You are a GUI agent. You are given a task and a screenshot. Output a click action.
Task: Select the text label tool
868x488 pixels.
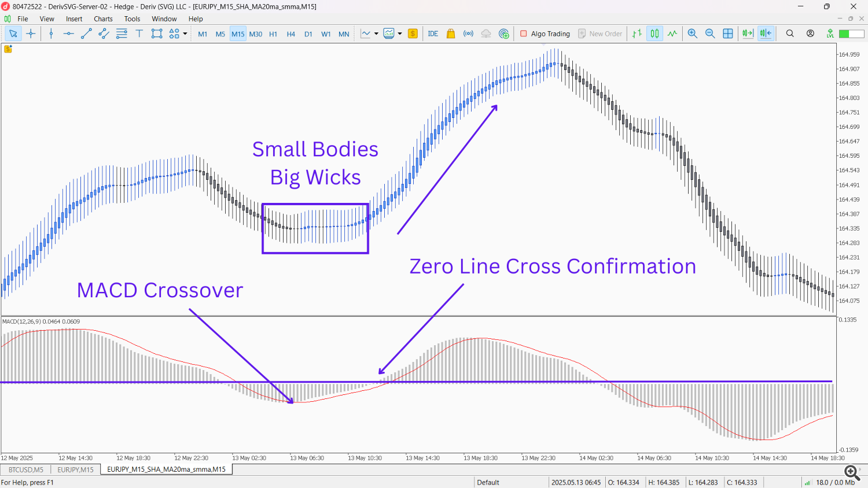coord(139,34)
